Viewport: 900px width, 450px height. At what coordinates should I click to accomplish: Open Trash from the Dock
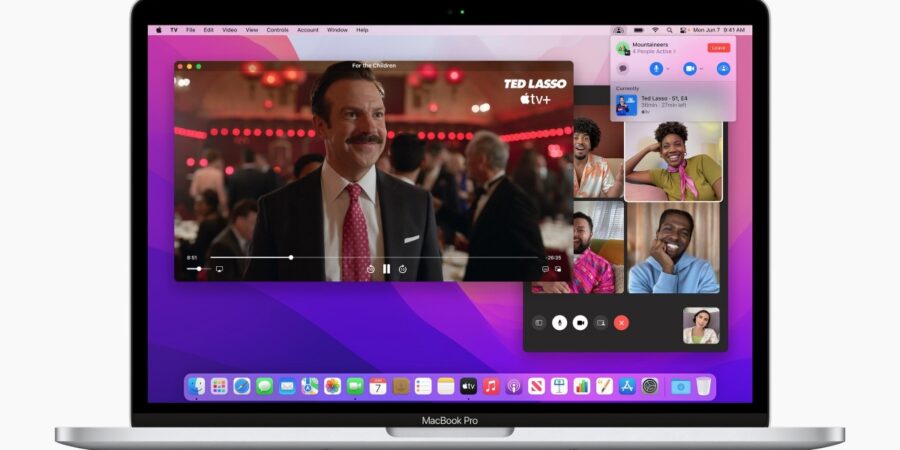pos(703,386)
